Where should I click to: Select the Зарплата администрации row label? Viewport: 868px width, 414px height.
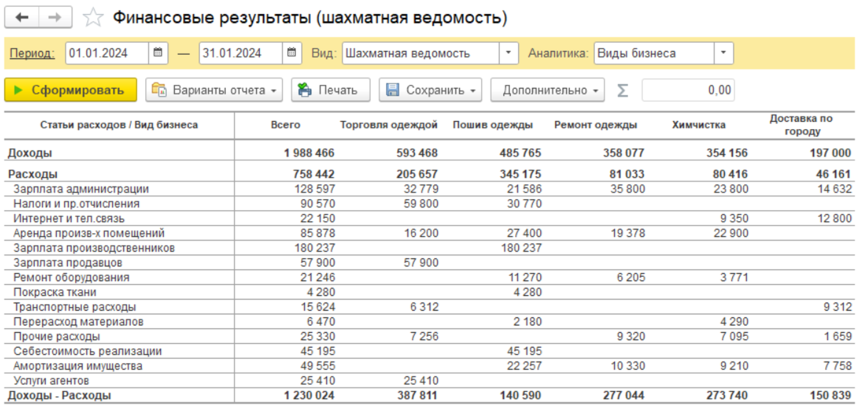(81, 189)
